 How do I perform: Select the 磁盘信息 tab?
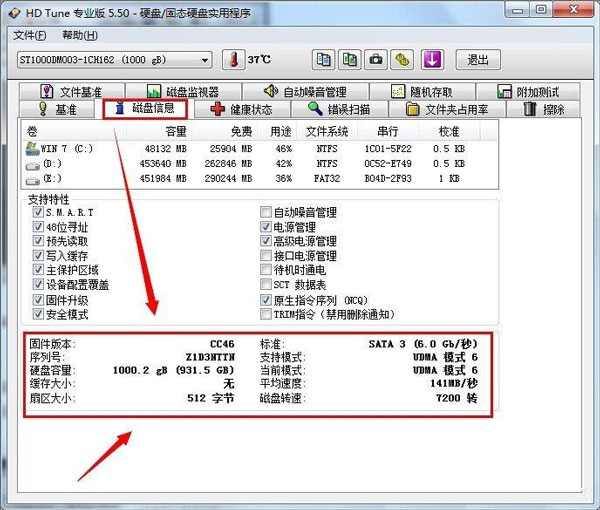tap(145, 109)
